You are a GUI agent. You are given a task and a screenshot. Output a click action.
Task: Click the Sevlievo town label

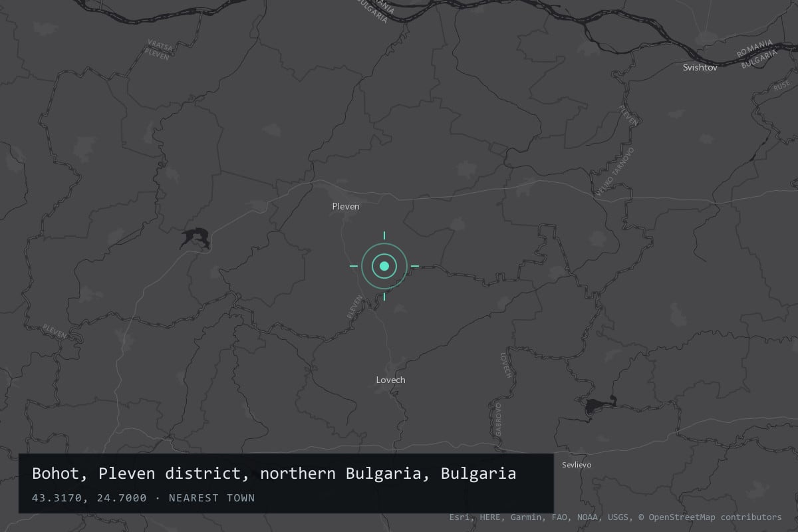[x=577, y=465]
